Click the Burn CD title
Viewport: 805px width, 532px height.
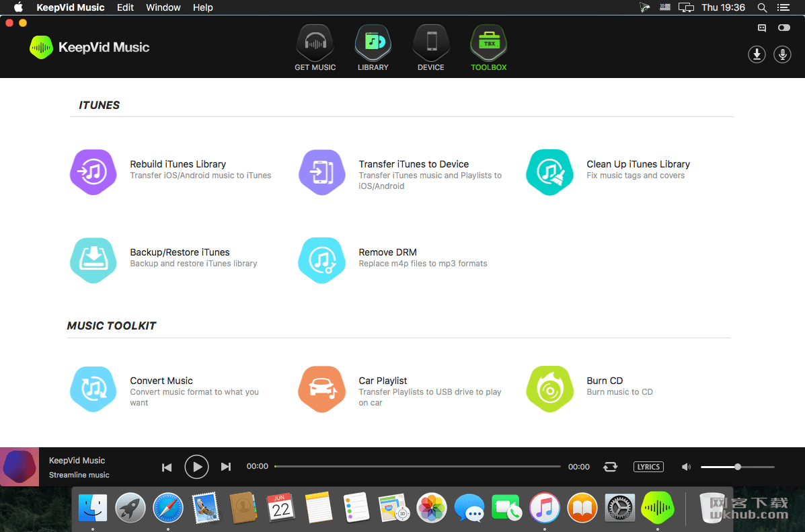click(x=605, y=381)
